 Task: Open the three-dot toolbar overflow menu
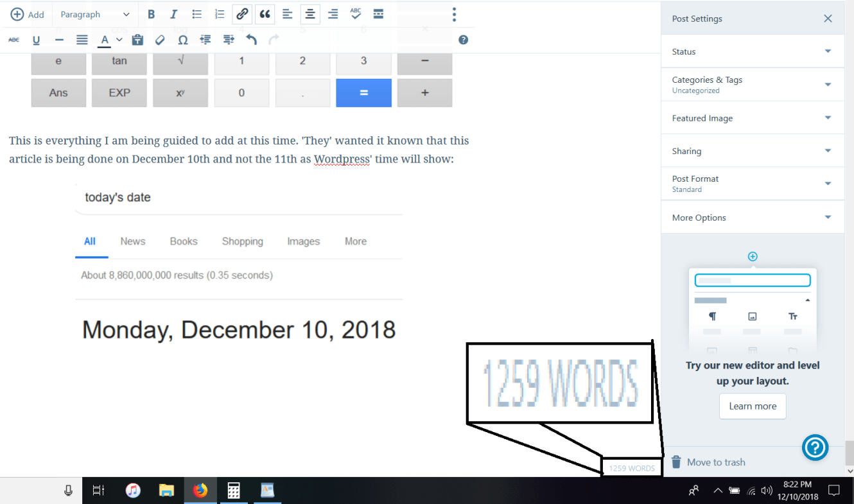coord(454,13)
